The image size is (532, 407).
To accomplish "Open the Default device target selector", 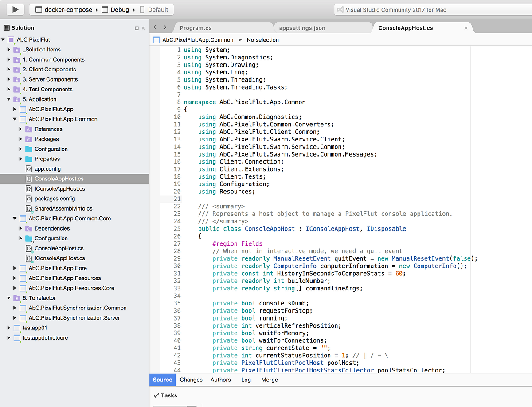I will click(x=154, y=9).
